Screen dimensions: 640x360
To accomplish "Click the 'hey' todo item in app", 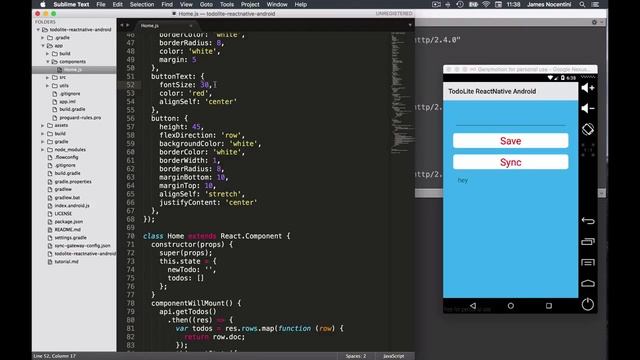I will [x=463, y=180].
